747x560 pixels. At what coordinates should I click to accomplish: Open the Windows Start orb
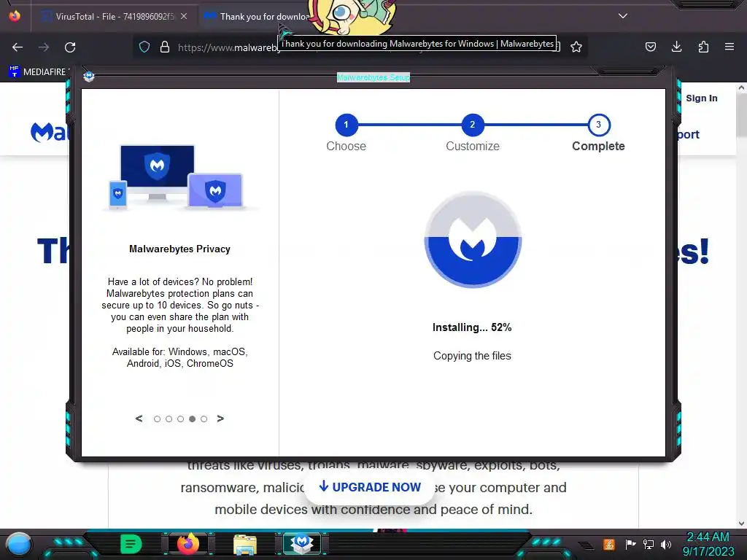[x=19, y=544]
